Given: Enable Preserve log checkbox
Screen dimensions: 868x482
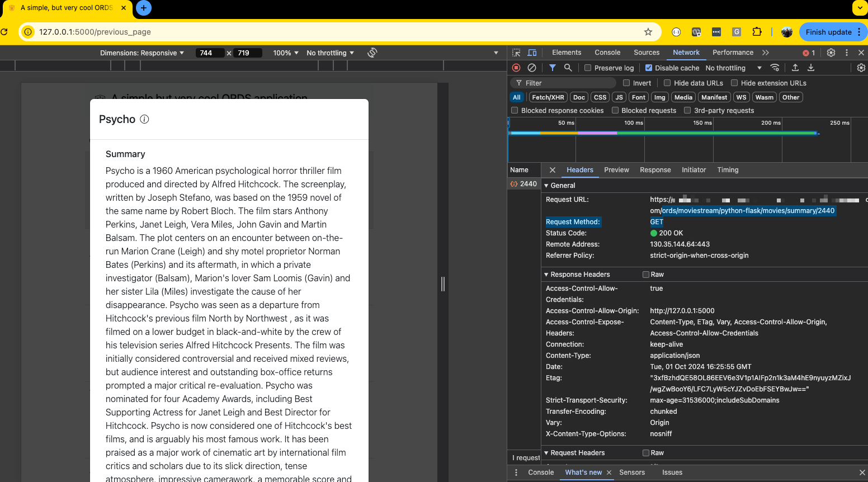Looking at the screenshot, I should point(588,68).
